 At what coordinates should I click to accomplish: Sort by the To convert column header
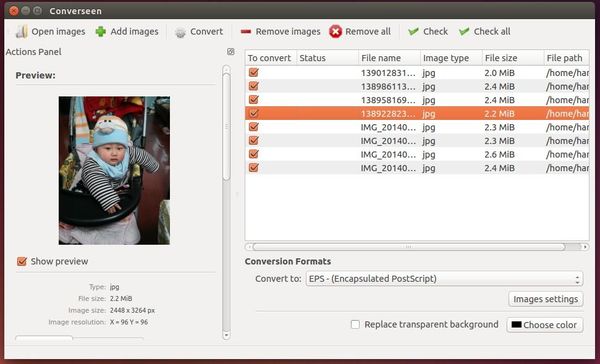270,58
